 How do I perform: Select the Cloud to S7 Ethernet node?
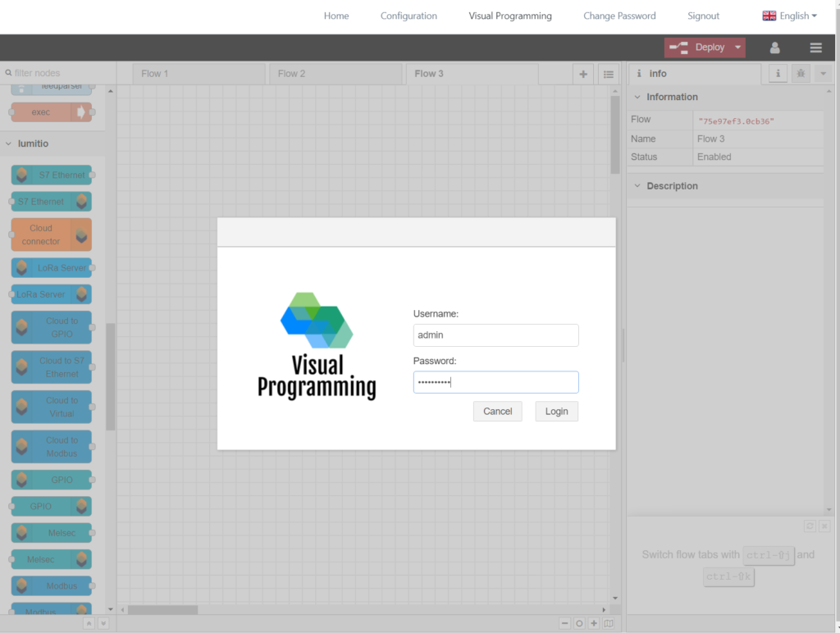(52, 367)
